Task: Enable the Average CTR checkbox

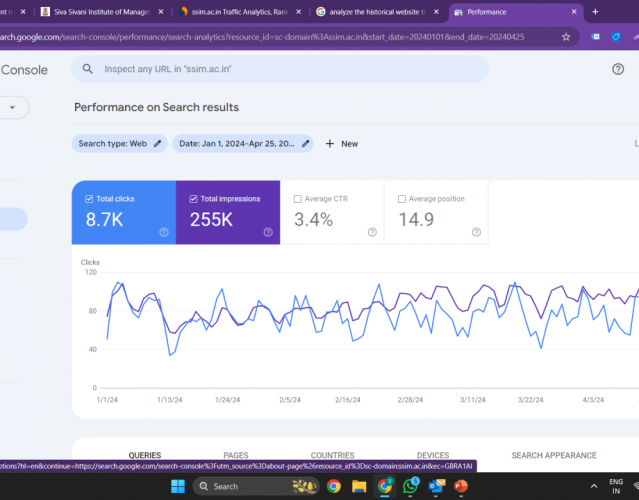Action: point(298,199)
